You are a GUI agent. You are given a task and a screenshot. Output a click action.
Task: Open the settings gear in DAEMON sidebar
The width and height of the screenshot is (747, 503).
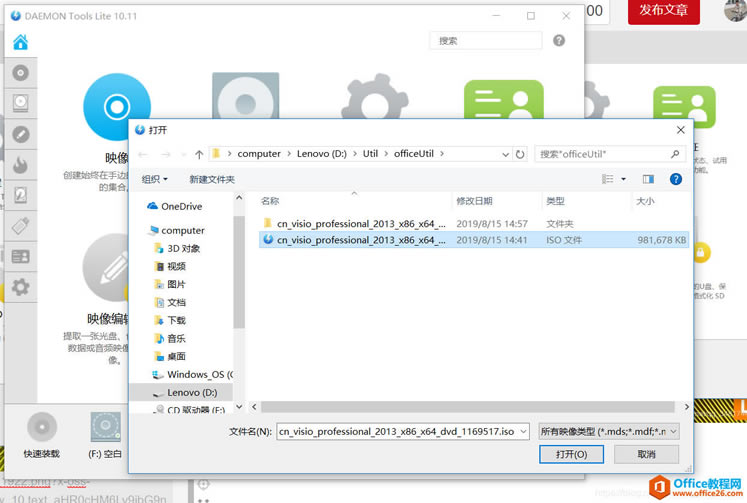coord(20,287)
